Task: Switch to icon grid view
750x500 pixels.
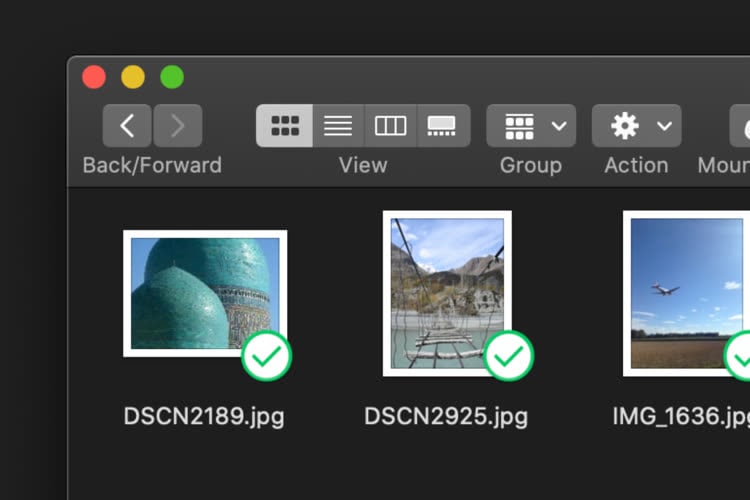Action: [285, 126]
